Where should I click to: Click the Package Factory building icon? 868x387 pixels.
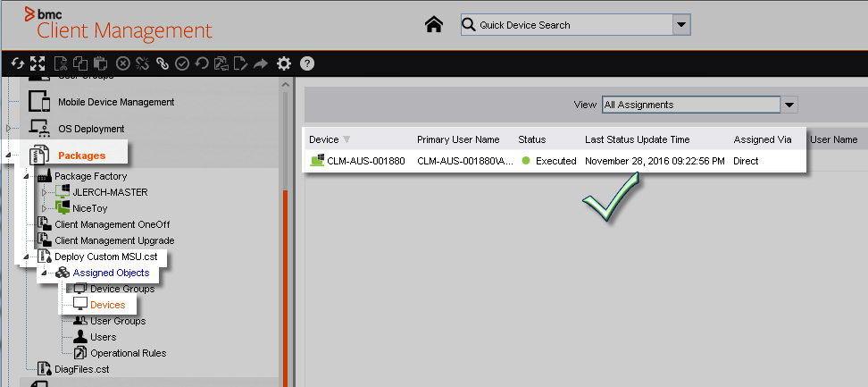pos(45,176)
